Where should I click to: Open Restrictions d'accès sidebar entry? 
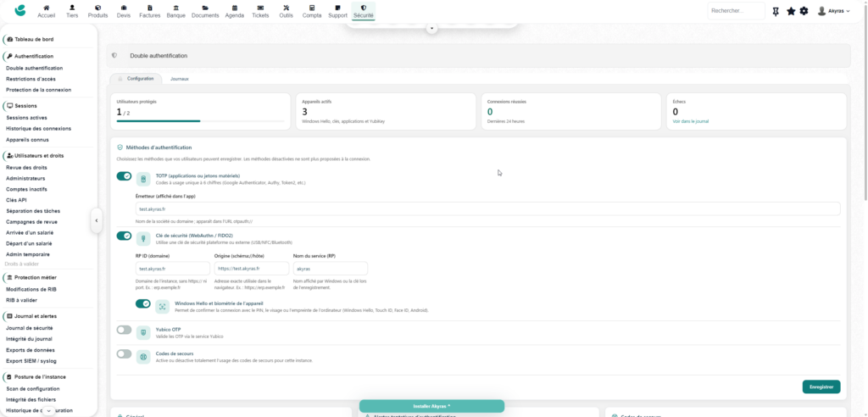(31, 79)
